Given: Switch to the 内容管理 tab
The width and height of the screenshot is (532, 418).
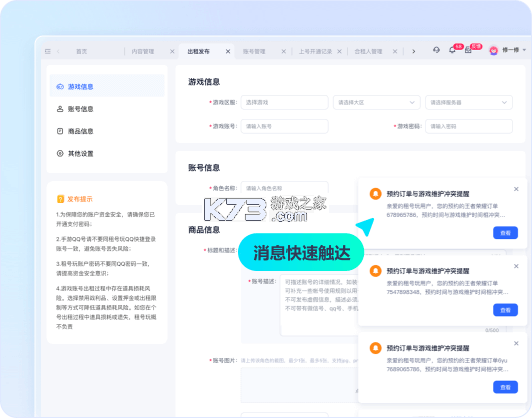Looking at the screenshot, I should pos(143,51).
